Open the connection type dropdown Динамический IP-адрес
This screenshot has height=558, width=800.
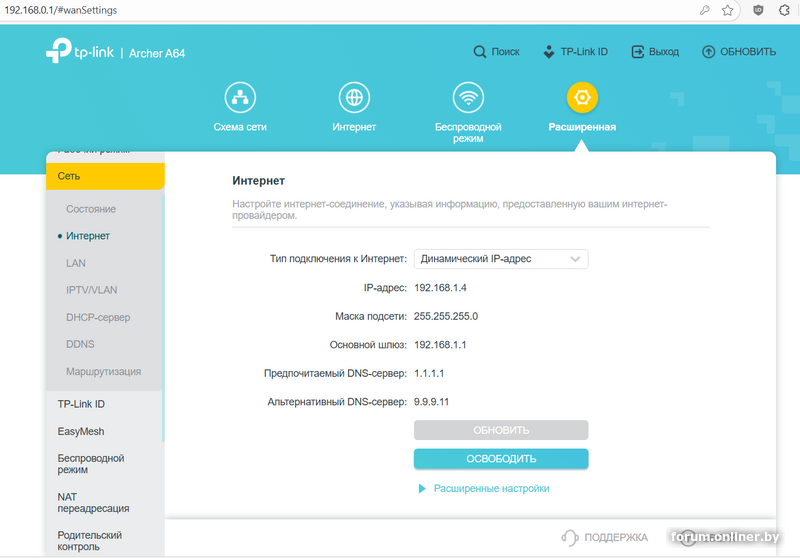501,259
